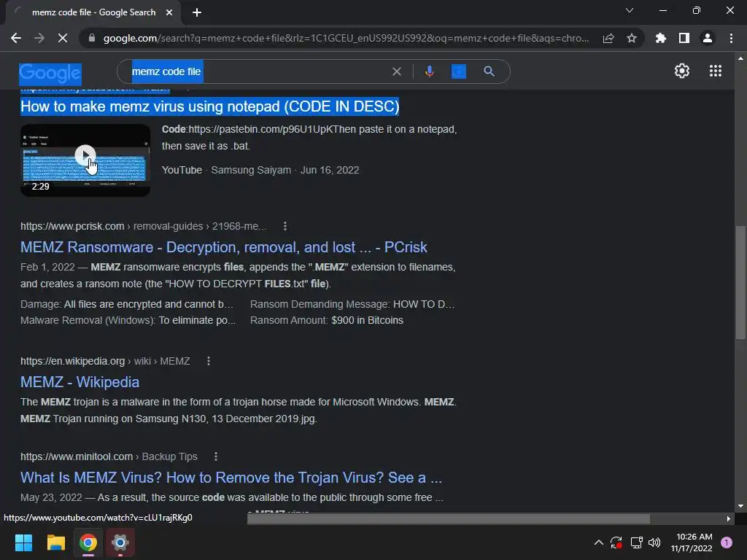Show hidden system tray icons

(x=598, y=542)
